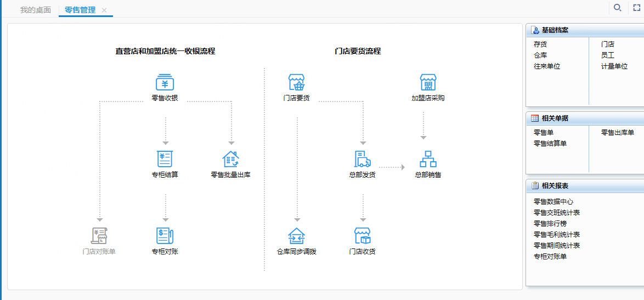Click the search magnifier icon
The width and height of the screenshot is (644, 300).
click(x=617, y=8)
